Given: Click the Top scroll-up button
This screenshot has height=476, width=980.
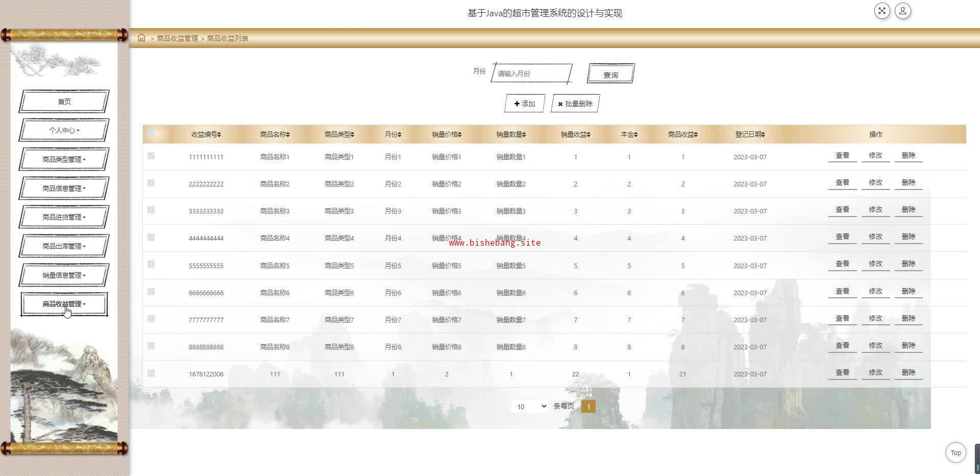Looking at the screenshot, I should (955, 453).
